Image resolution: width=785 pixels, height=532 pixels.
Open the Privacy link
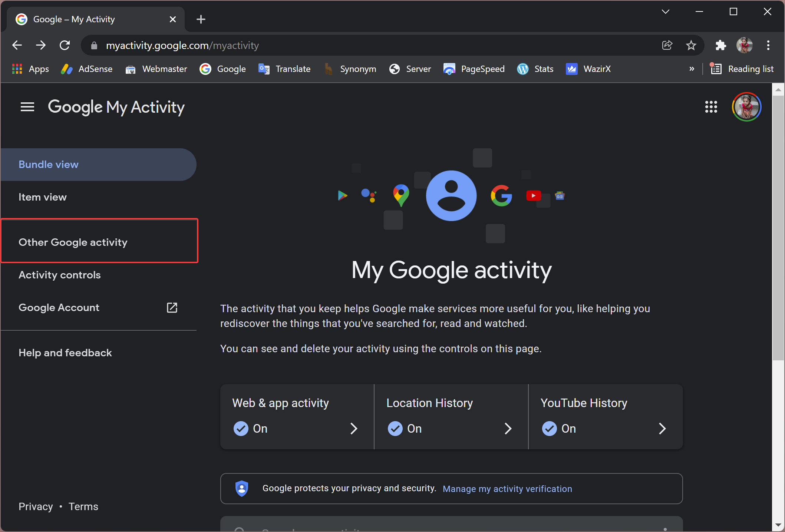click(36, 507)
